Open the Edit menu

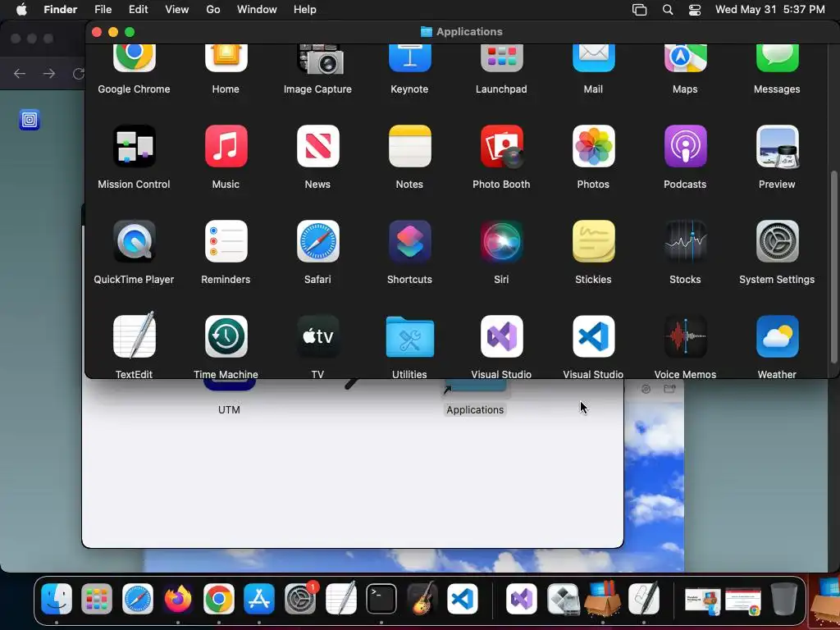point(138,10)
